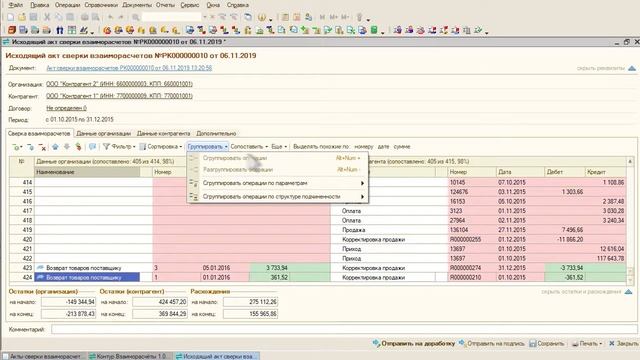The height and width of the screenshot is (360, 640).
Task: Select the Сверка взаиморасчетов tab
Action: 39,133
